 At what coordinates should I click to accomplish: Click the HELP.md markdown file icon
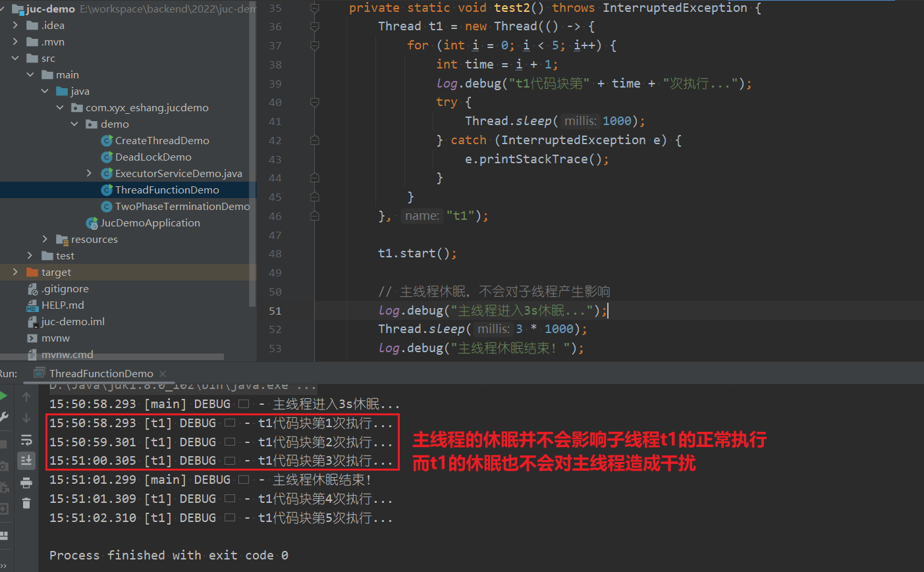tap(32, 305)
